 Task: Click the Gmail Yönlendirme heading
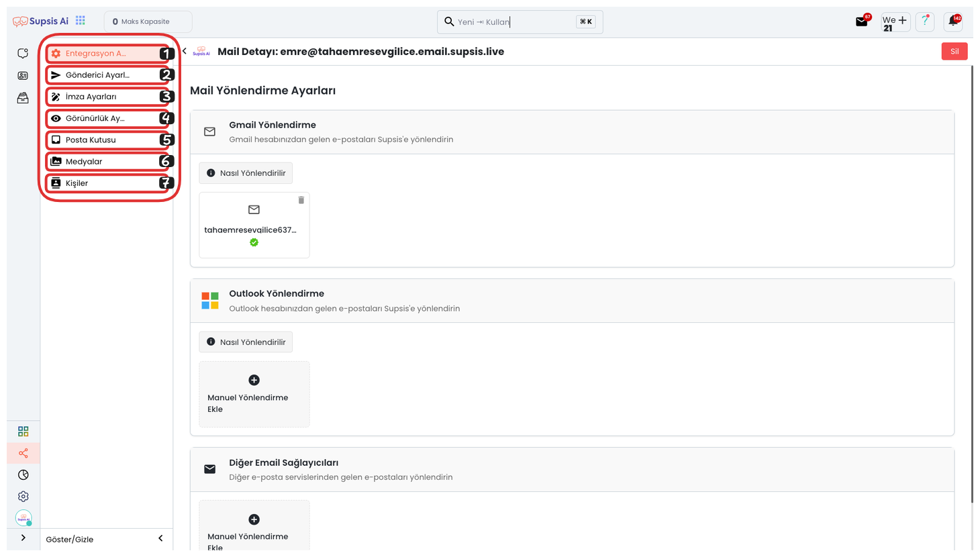(273, 125)
